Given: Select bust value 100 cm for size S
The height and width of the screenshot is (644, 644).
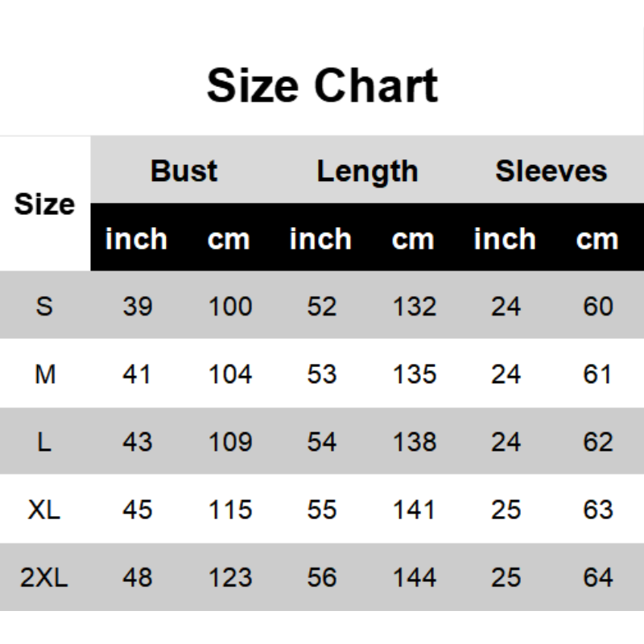Looking at the screenshot, I should tap(230, 306).
